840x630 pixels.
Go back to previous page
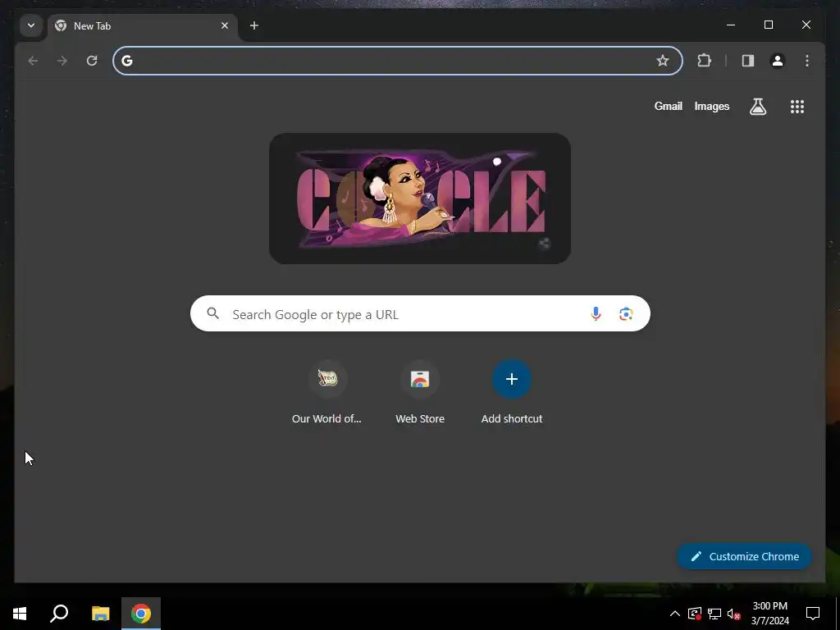point(33,61)
